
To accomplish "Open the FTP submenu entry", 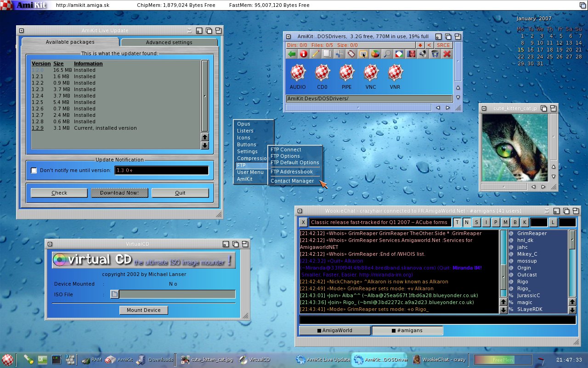I will (x=242, y=165).
